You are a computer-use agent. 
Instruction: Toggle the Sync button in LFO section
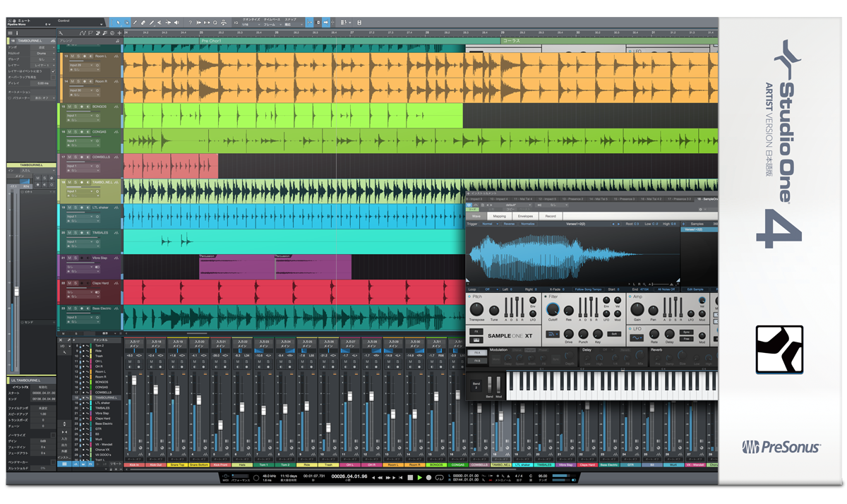tap(686, 332)
